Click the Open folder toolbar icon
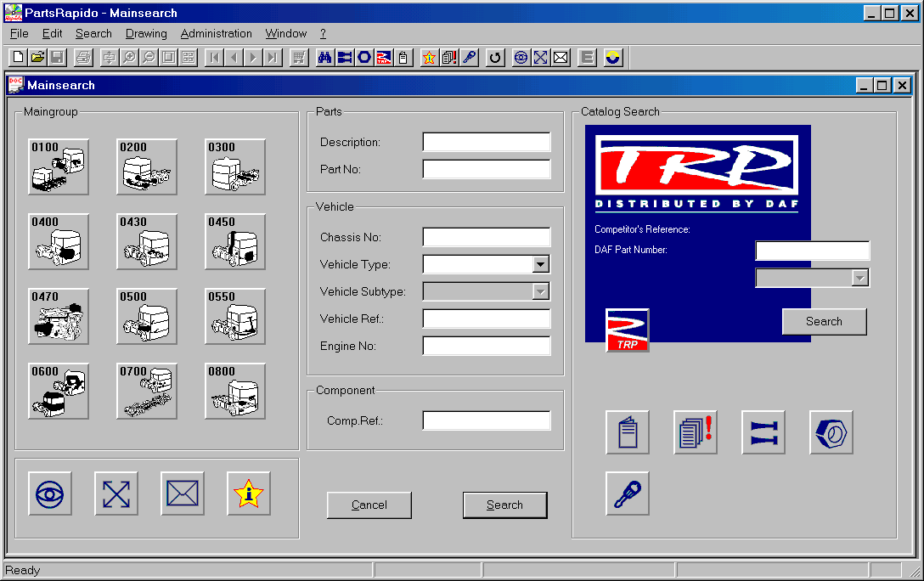924x581 pixels. 37,57
